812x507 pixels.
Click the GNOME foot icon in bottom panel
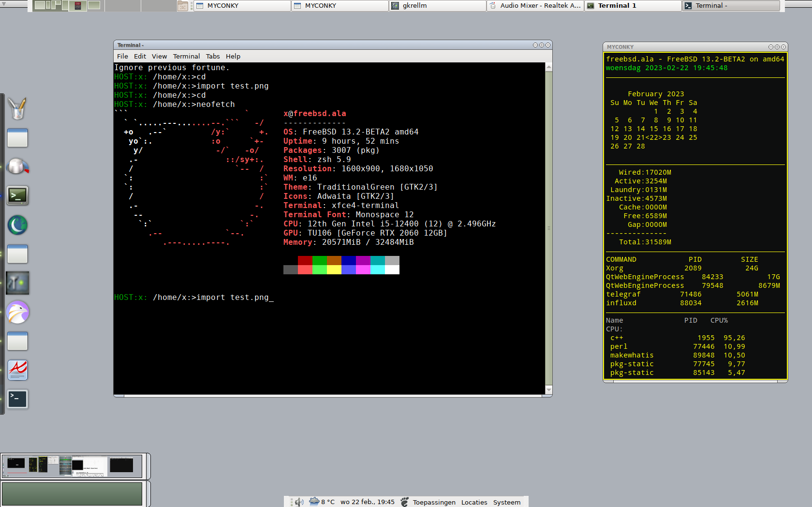pyautogui.click(x=404, y=502)
